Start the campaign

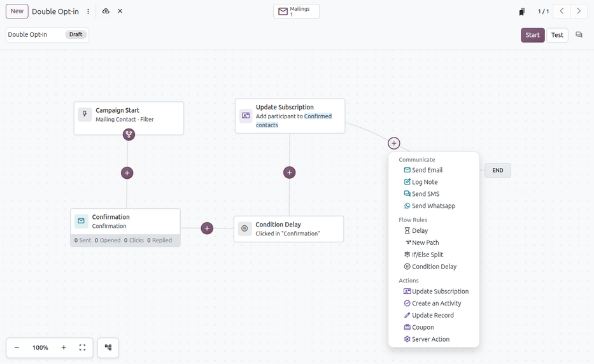pyautogui.click(x=533, y=35)
